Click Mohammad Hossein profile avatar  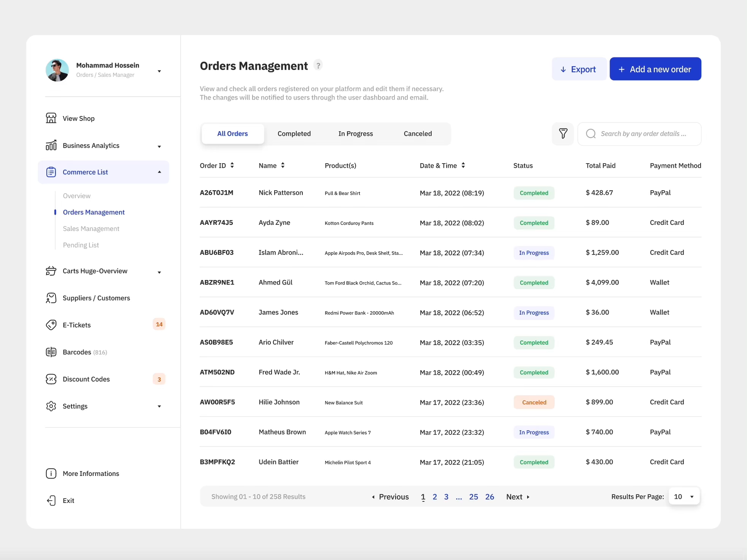(x=57, y=70)
